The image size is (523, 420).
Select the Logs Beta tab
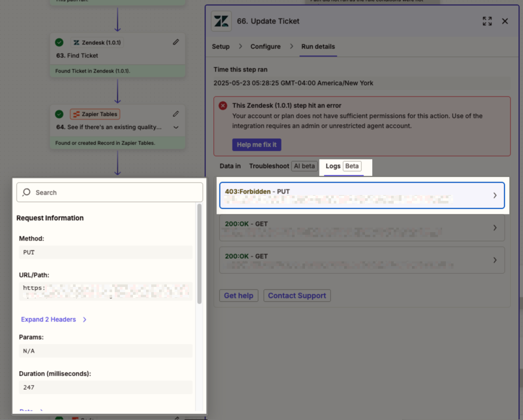pyautogui.click(x=344, y=166)
